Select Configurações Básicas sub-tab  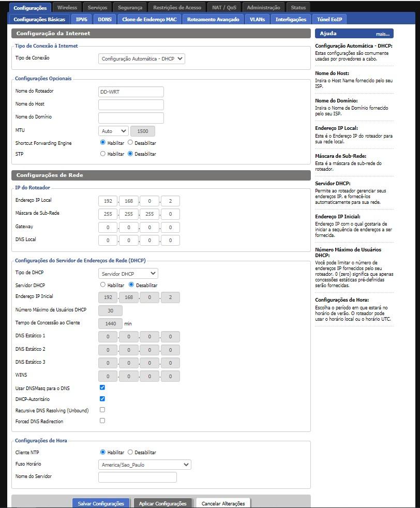[x=39, y=20]
